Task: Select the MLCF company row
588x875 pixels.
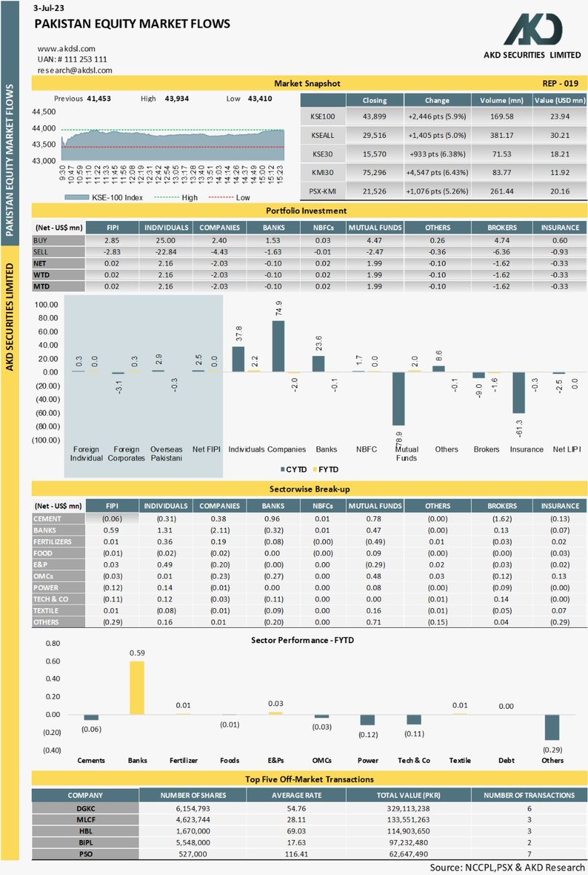Action: coord(308,820)
